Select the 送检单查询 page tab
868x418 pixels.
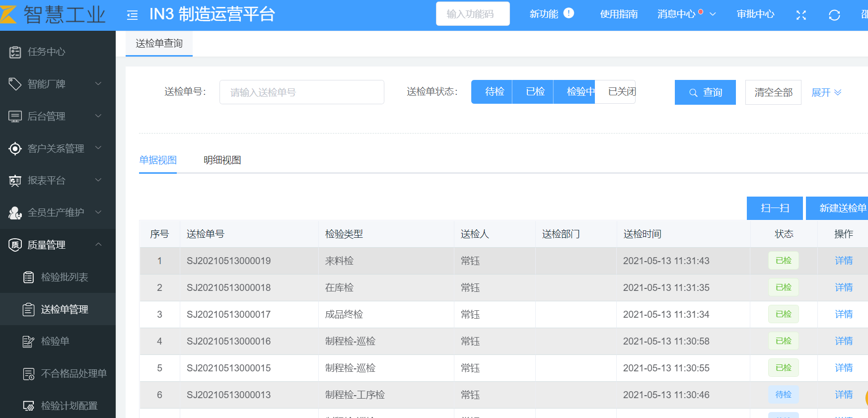pyautogui.click(x=159, y=44)
